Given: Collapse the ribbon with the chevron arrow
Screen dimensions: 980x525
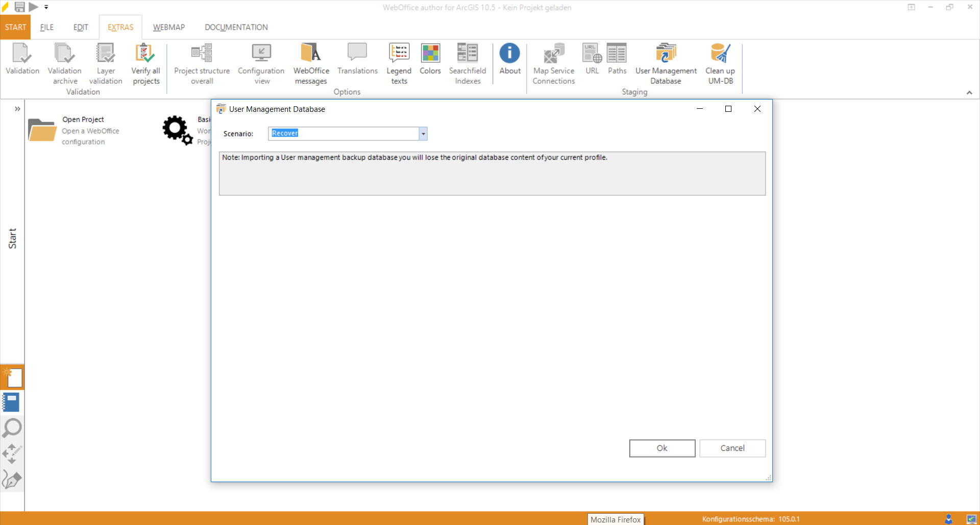Looking at the screenshot, I should [969, 92].
